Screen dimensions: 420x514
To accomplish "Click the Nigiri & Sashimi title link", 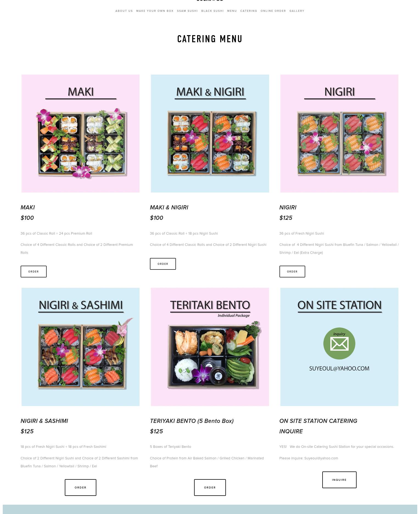I will pyautogui.click(x=44, y=421).
